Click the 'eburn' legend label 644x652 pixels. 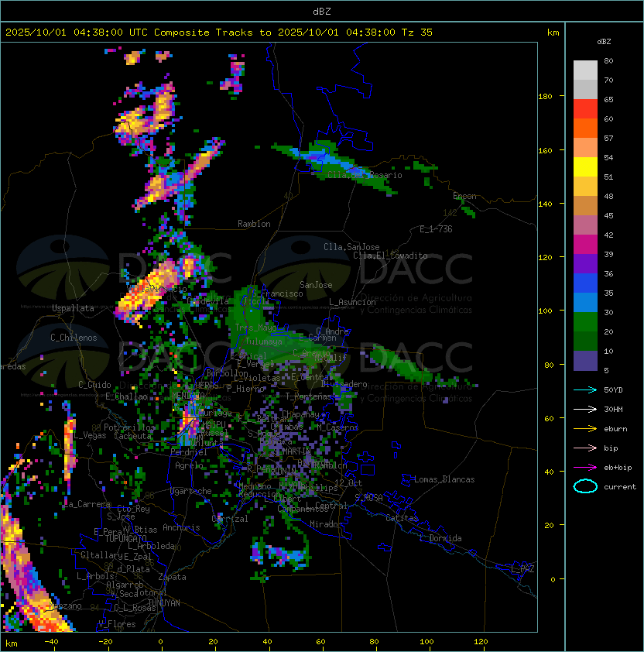point(615,429)
